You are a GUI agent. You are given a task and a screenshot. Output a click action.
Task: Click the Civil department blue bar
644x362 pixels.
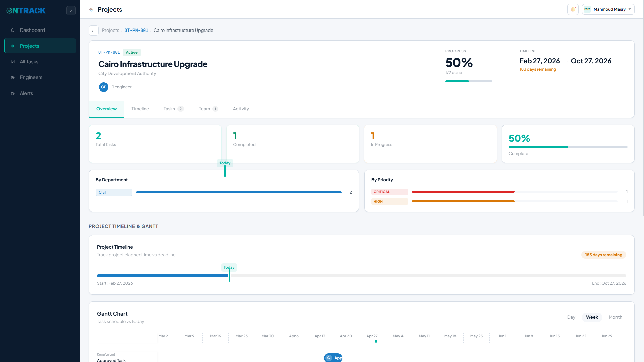[x=238, y=192]
